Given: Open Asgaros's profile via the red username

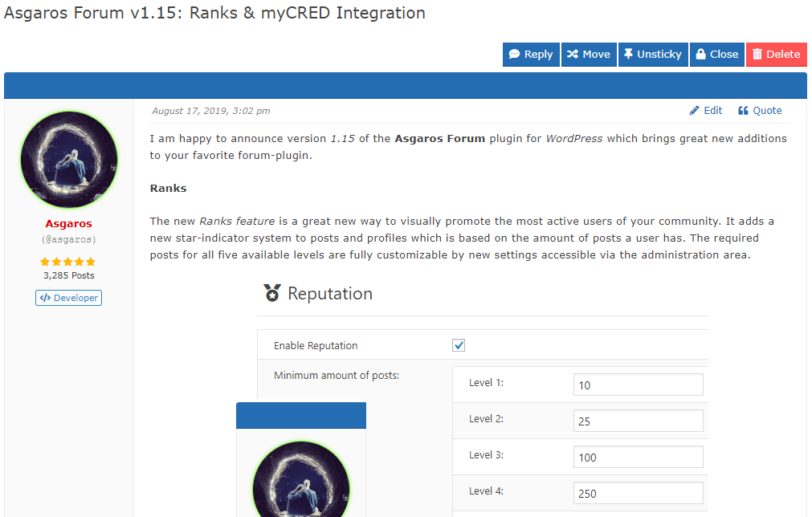Looking at the screenshot, I should click(x=68, y=223).
